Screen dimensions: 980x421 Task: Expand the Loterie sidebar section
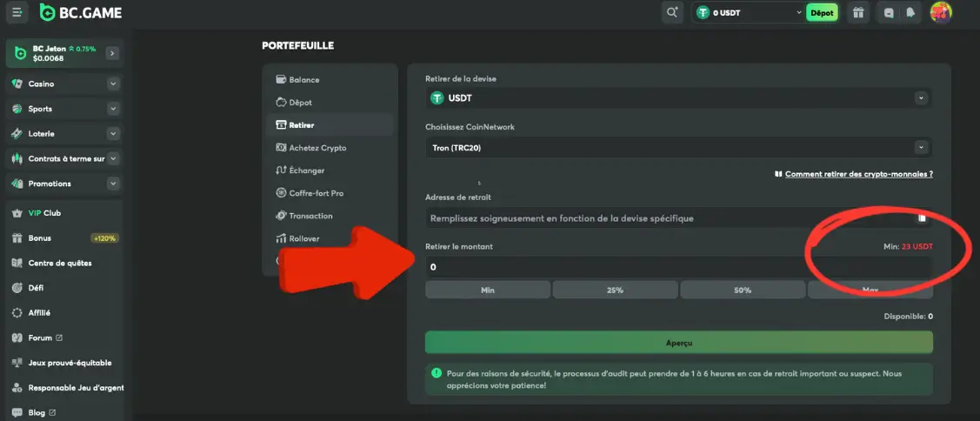point(113,134)
